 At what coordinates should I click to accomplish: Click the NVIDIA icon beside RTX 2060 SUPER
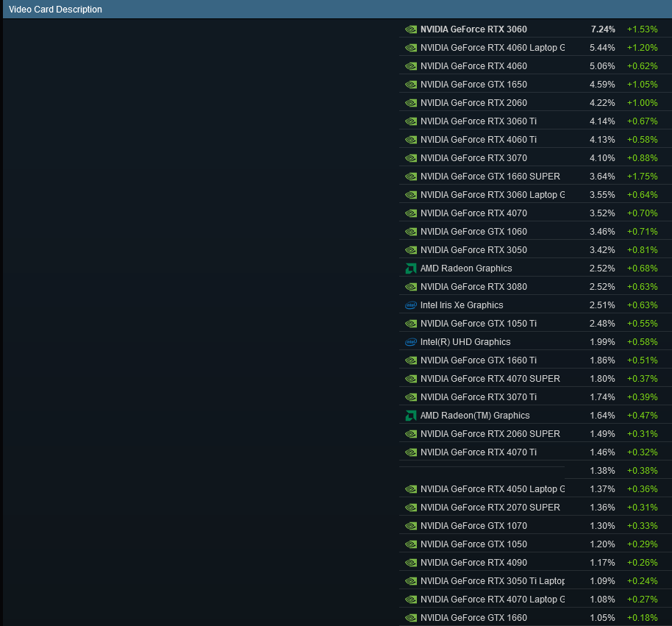[410, 434]
